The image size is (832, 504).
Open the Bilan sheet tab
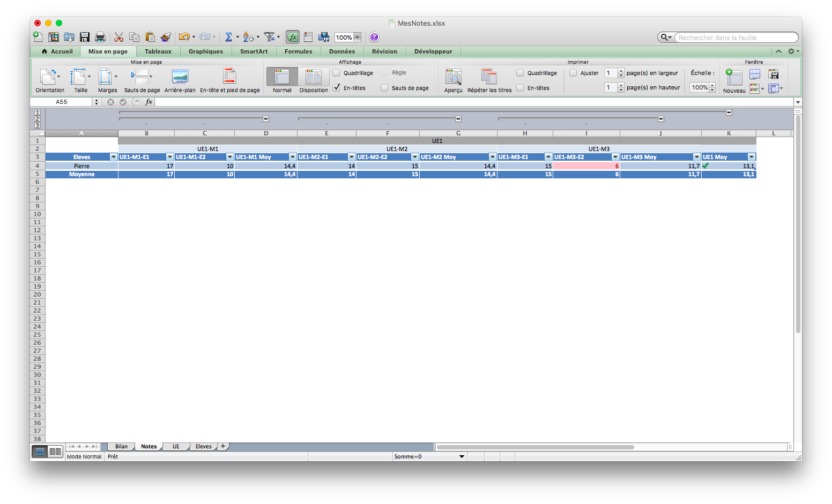tap(121, 447)
